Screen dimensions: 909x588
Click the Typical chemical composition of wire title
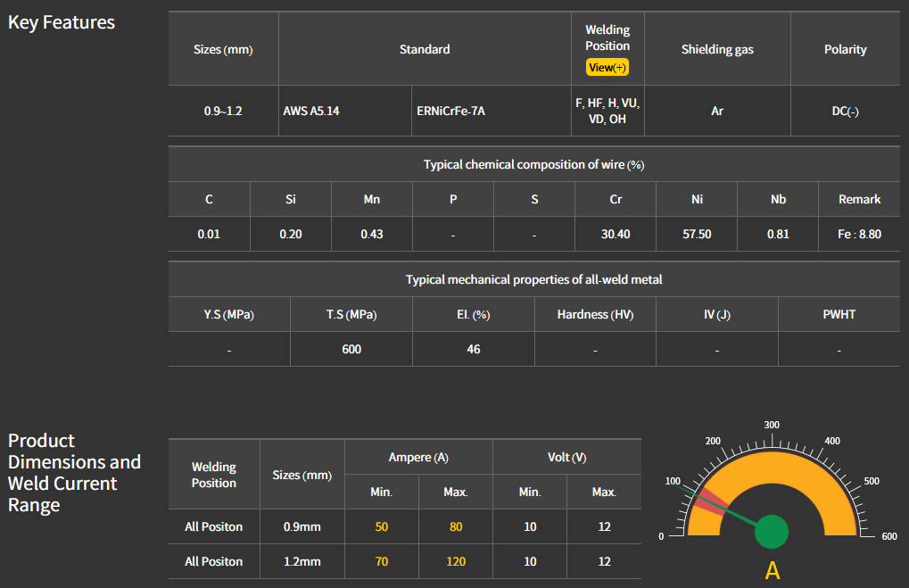pyautogui.click(x=533, y=165)
